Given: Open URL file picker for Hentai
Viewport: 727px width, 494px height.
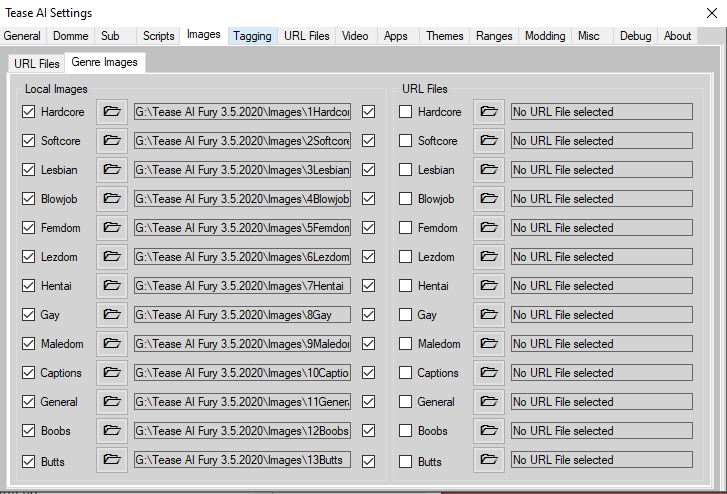Looking at the screenshot, I should (489, 286).
